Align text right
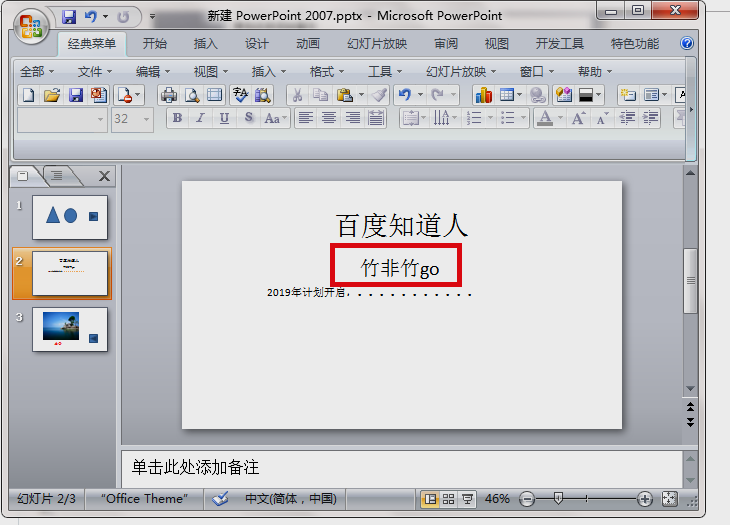 (352, 118)
